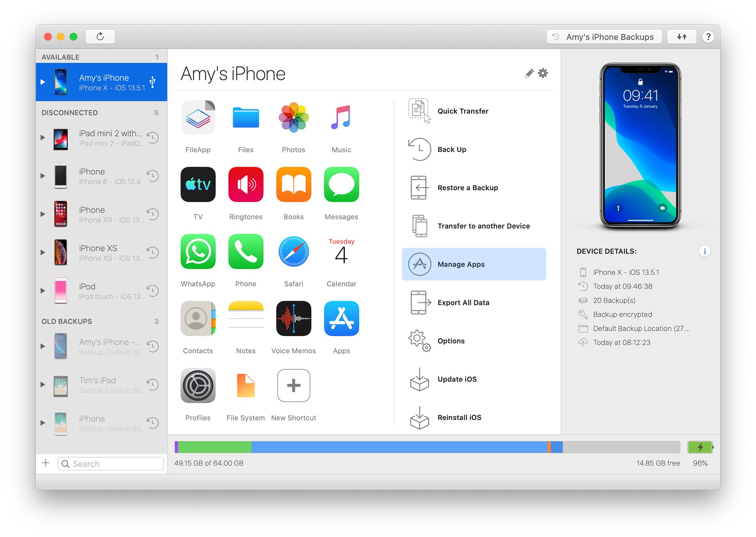Open the Messages icon
This screenshot has width=756, height=537.
click(x=341, y=184)
